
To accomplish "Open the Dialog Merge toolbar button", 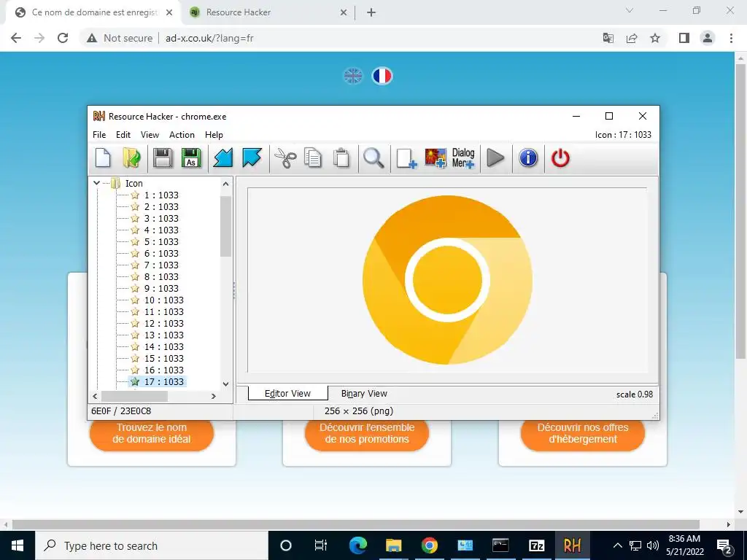I will pyautogui.click(x=463, y=158).
